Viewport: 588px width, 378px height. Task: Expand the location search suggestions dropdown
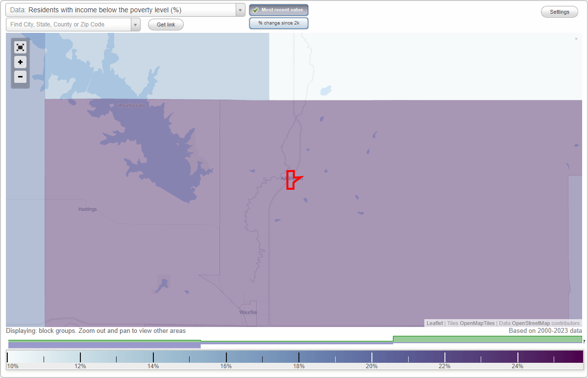coord(136,24)
